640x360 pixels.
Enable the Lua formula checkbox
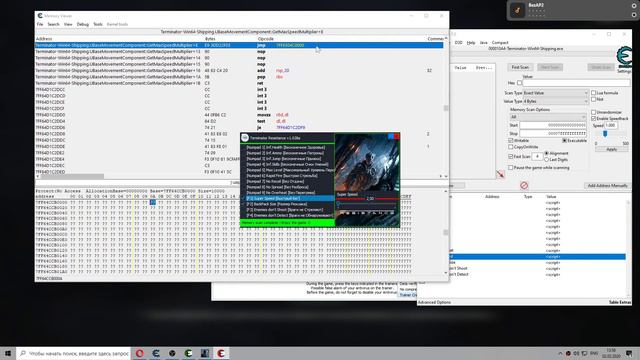point(593,93)
